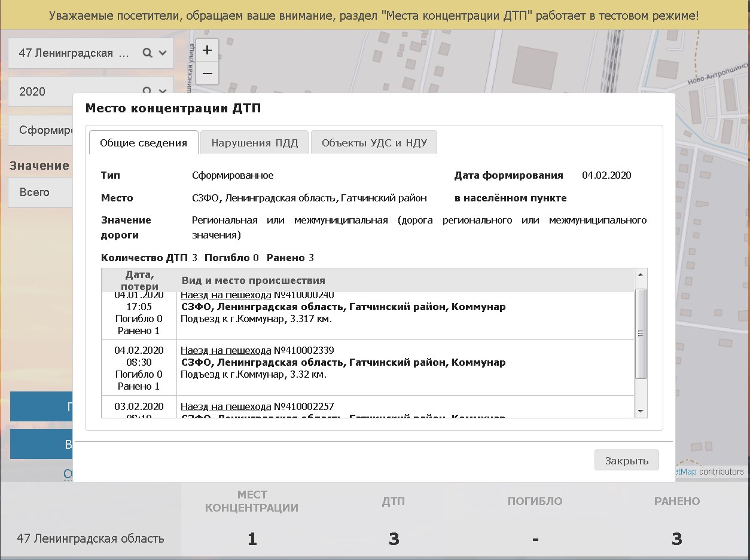Click scroll down arrow in accident list
The height and width of the screenshot is (560, 750).
(x=641, y=412)
